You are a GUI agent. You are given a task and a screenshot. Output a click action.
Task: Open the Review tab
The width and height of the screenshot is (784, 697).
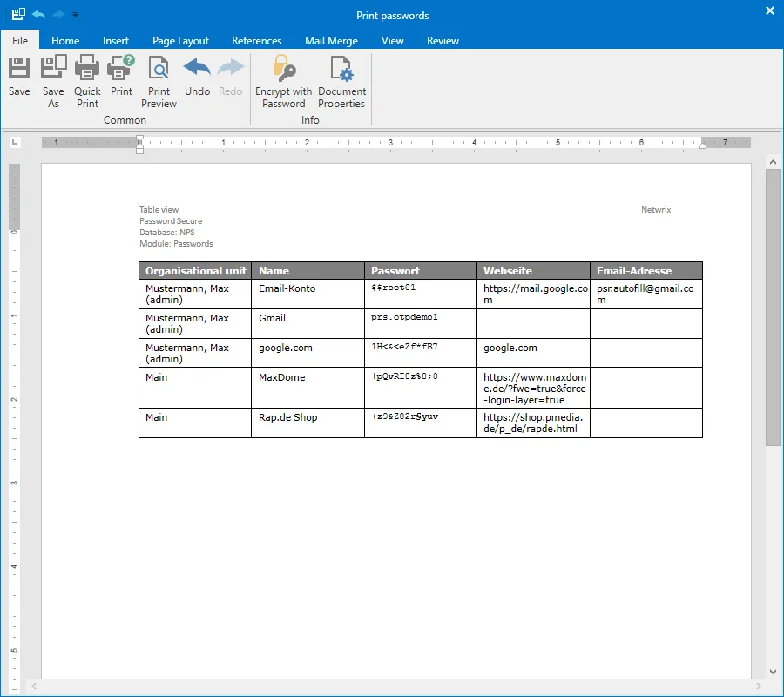point(443,40)
